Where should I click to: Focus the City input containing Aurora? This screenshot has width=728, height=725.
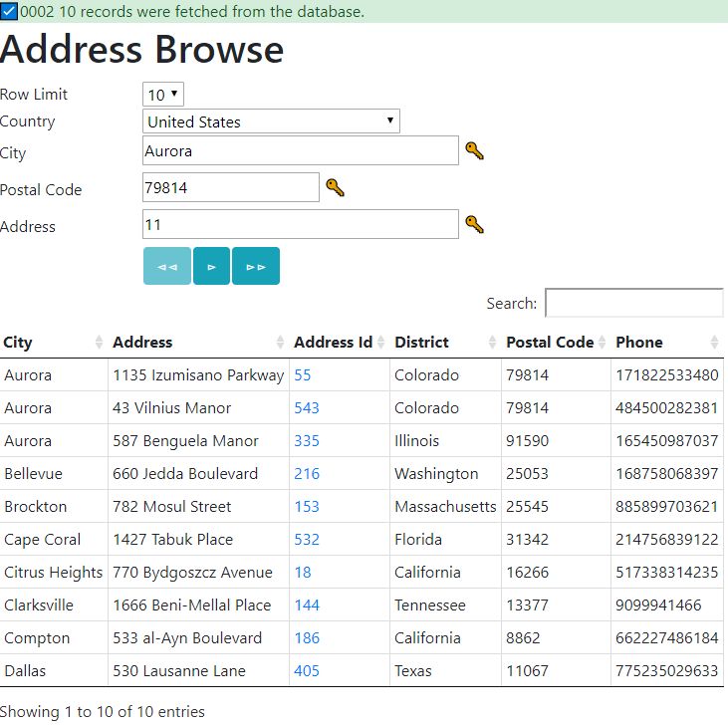click(300, 151)
